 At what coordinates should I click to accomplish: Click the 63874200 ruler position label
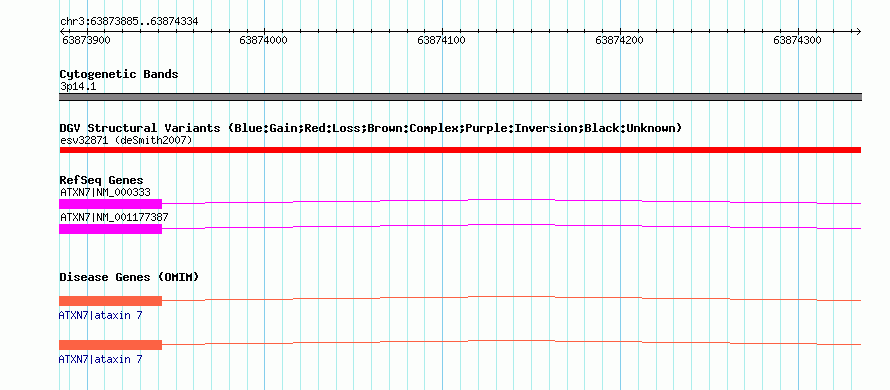[619, 40]
